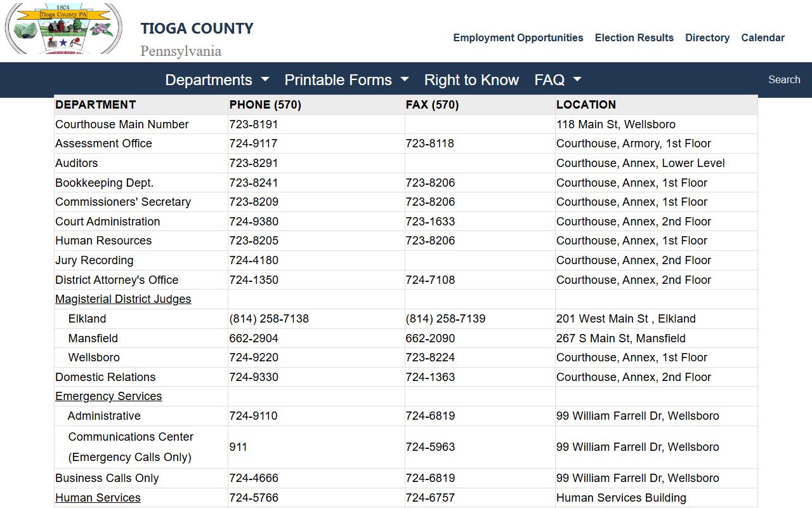Click the Wellsboro judge row name
This screenshot has width=812, height=508.
[x=94, y=358]
